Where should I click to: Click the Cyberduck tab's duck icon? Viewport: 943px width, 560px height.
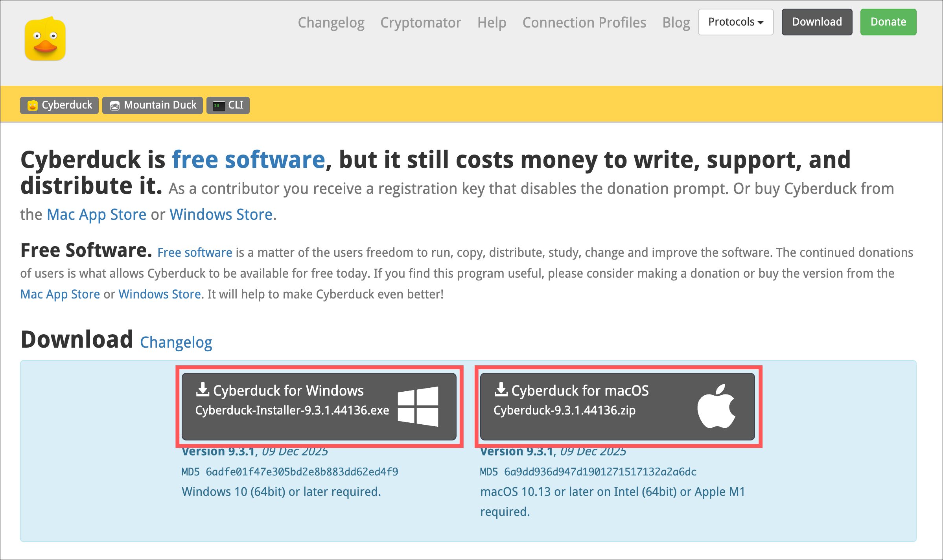point(33,105)
